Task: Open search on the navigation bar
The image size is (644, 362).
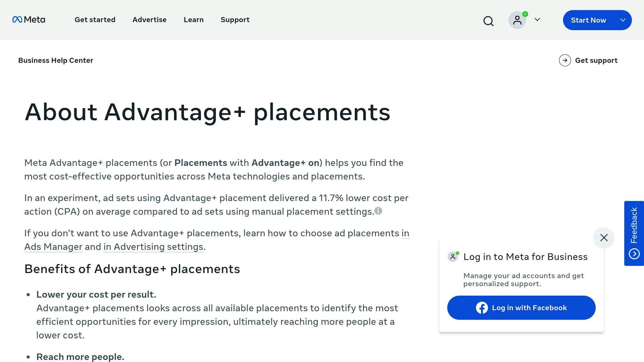Action: tap(488, 21)
